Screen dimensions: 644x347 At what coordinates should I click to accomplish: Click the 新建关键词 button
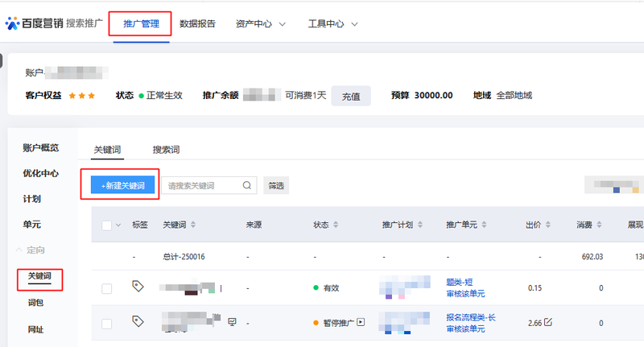[x=123, y=185]
